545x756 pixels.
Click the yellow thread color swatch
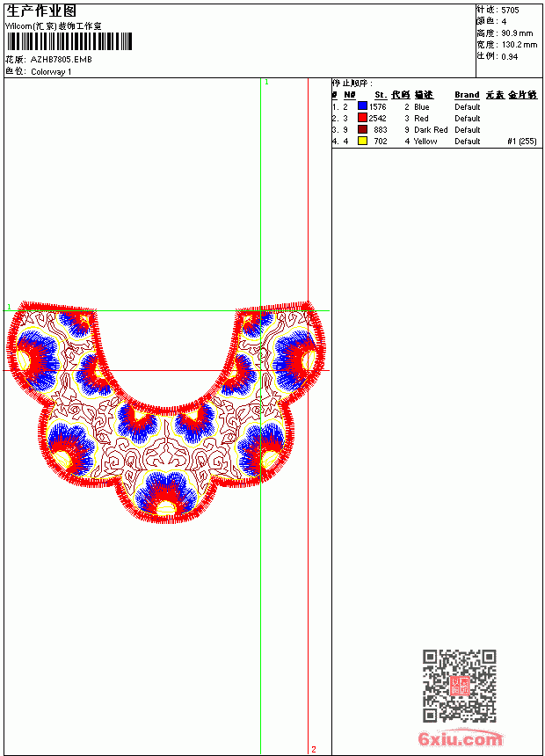pos(362,141)
